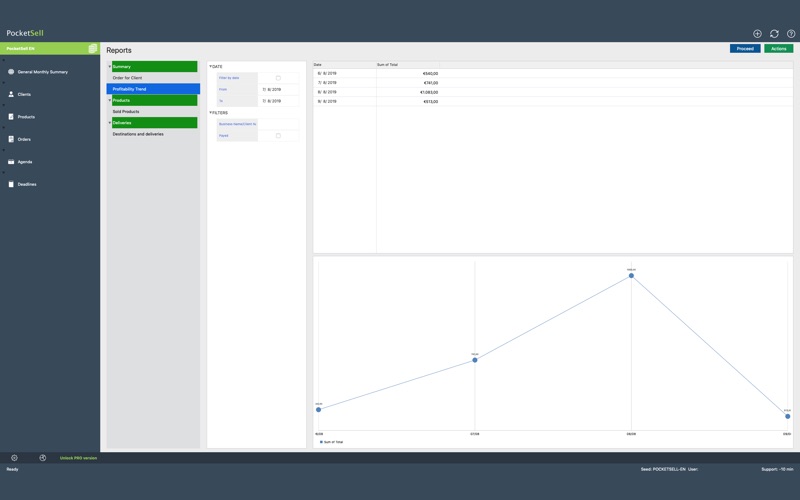
Task: Click the circular icon next to settings gear
Action: point(43,458)
